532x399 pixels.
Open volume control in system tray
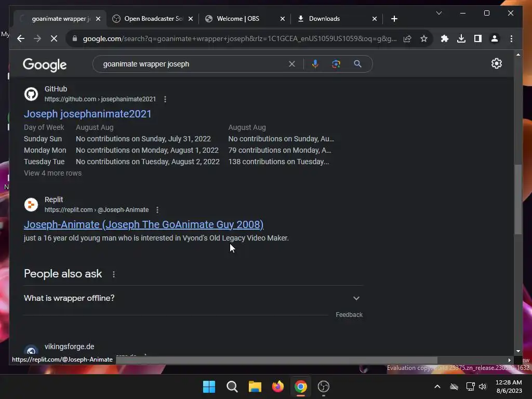[x=483, y=387]
